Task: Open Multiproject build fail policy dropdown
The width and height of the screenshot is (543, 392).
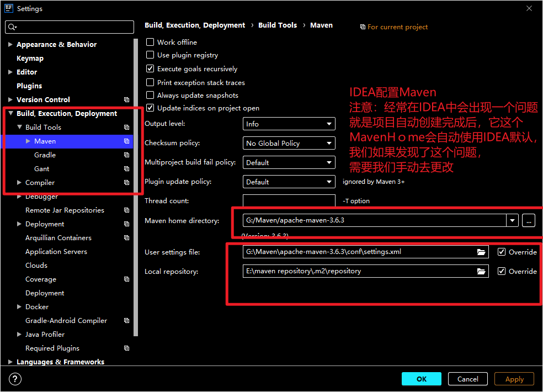Action: tap(289, 162)
